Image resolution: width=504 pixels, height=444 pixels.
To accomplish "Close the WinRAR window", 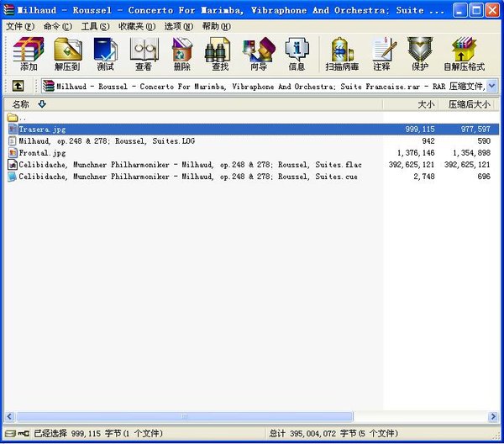I will [492, 10].
